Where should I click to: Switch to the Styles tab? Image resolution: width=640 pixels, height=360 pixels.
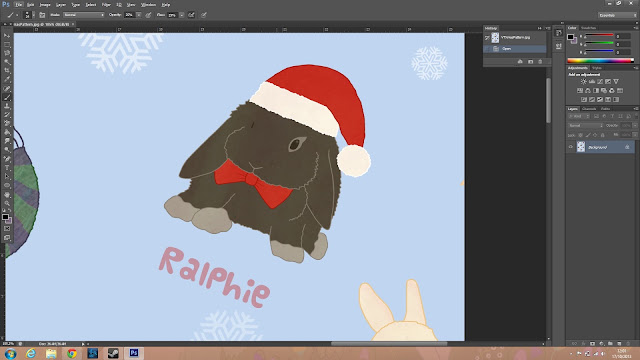(x=597, y=68)
